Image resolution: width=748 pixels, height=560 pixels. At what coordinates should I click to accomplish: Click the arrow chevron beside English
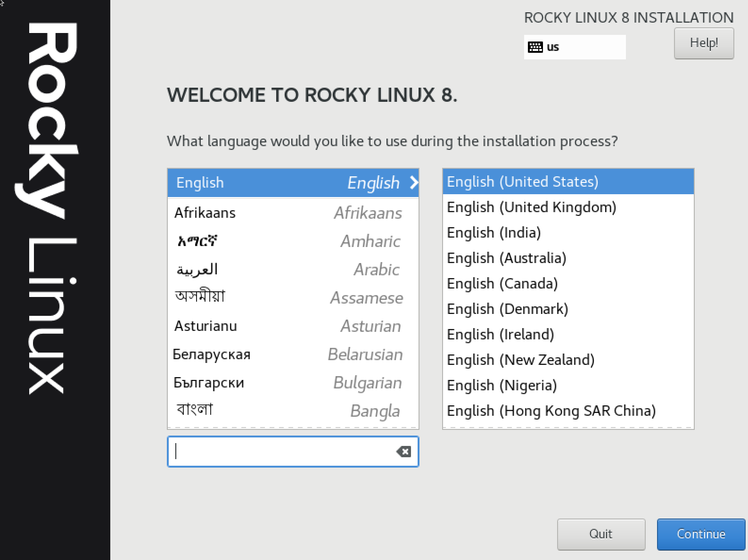pyautogui.click(x=414, y=182)
